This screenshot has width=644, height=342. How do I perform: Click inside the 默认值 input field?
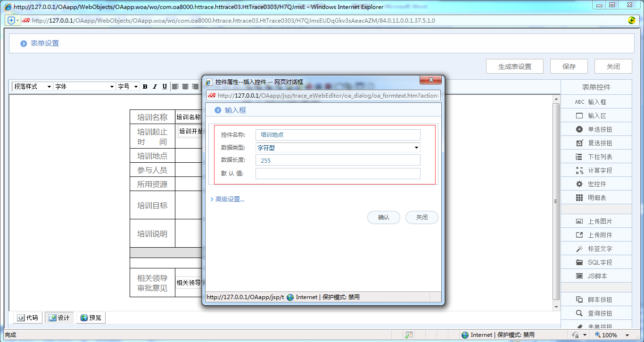tap(337, 173)
